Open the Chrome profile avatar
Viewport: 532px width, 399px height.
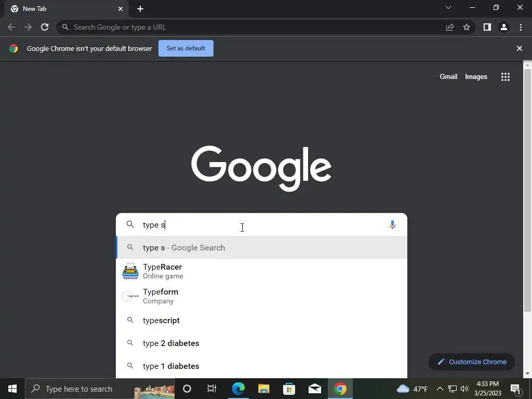(x=504, y=27)
